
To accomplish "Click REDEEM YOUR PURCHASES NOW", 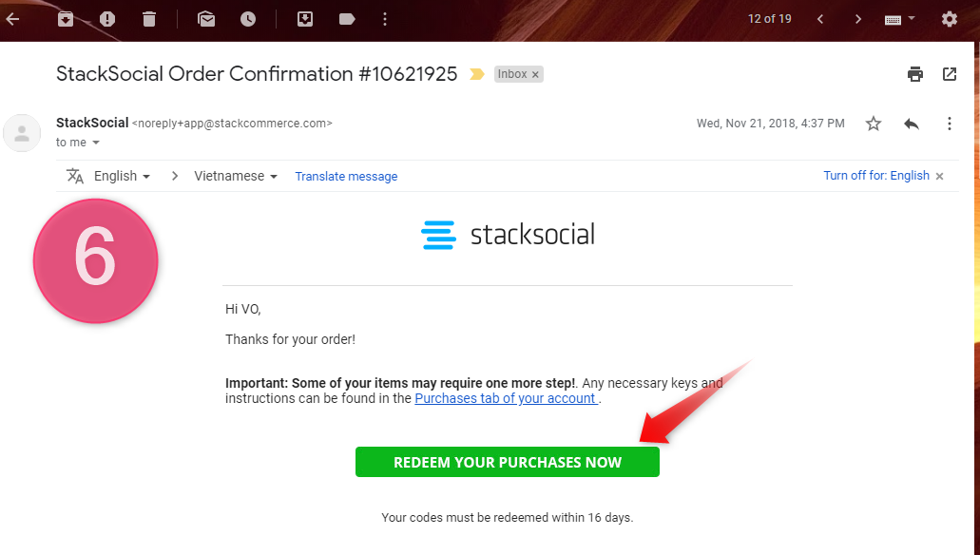I will (x=507, y=462).
